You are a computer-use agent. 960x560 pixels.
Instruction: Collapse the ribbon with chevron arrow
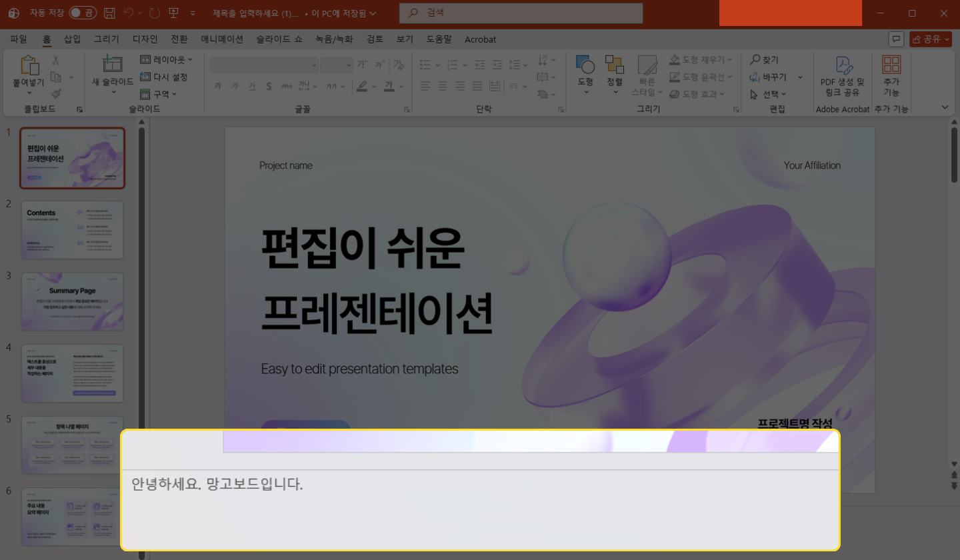(945, 107)
